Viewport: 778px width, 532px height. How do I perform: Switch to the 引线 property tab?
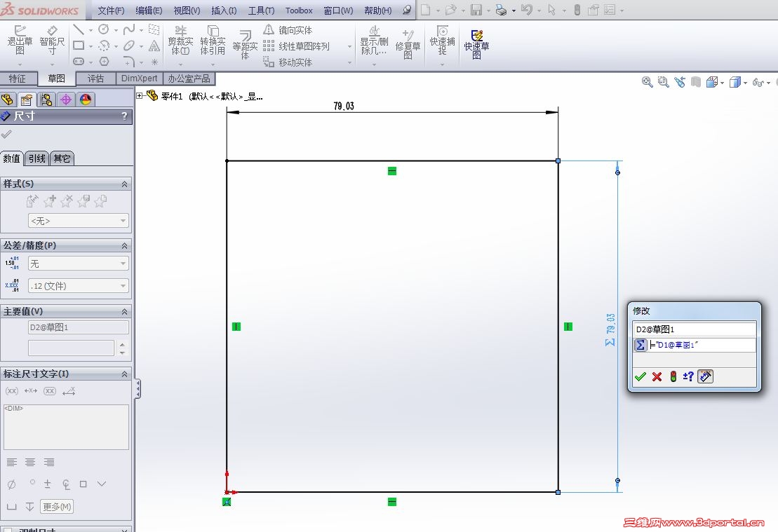point(36,158)
